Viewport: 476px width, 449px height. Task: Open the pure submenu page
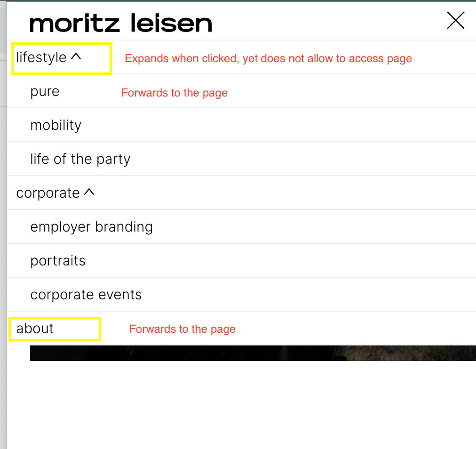(45, 91)
